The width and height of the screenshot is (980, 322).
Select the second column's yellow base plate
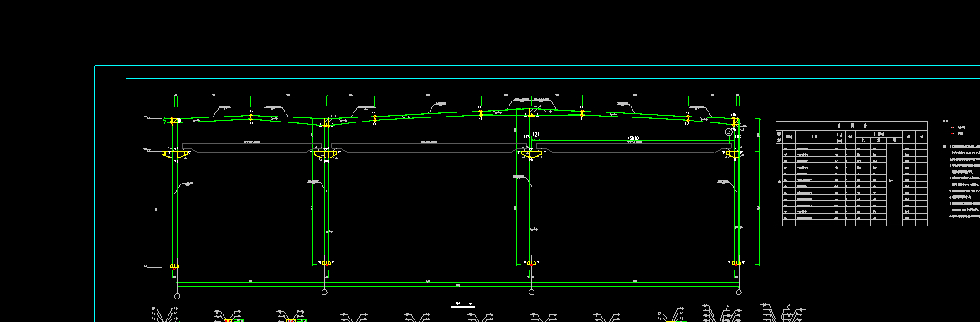pyautogui.click(x=326, y=262)
